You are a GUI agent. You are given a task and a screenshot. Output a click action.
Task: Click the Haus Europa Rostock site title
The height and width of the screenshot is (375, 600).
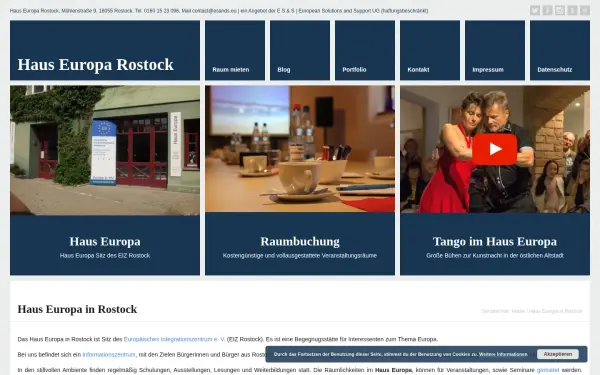tap(96, 65)
